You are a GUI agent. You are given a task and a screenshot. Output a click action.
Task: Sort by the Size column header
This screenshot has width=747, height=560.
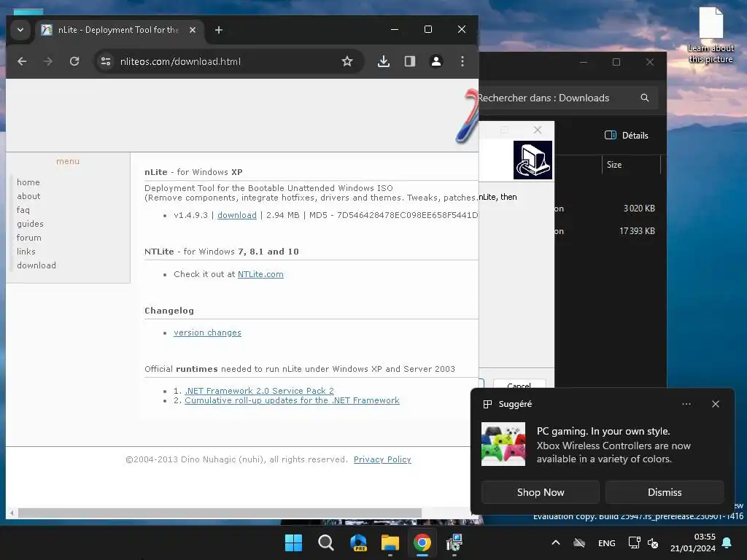(614, 165)
